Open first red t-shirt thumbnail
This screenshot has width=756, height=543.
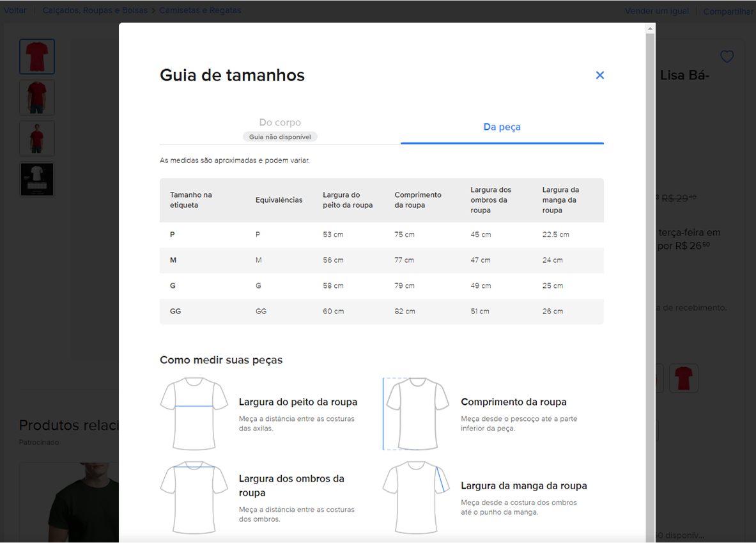coord(37,56)
